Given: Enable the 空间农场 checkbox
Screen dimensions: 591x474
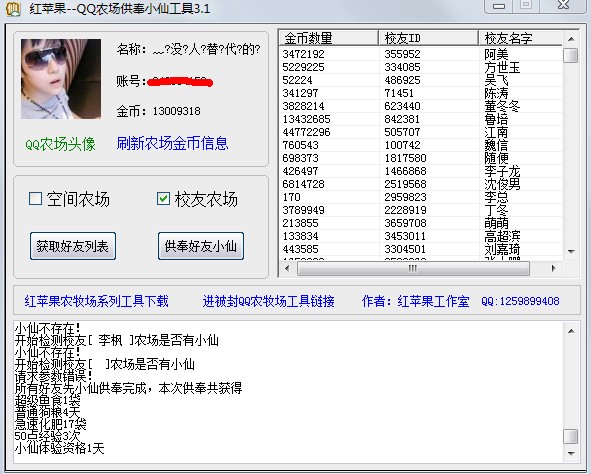Looking at the screenshot, I should click(35, 199).
